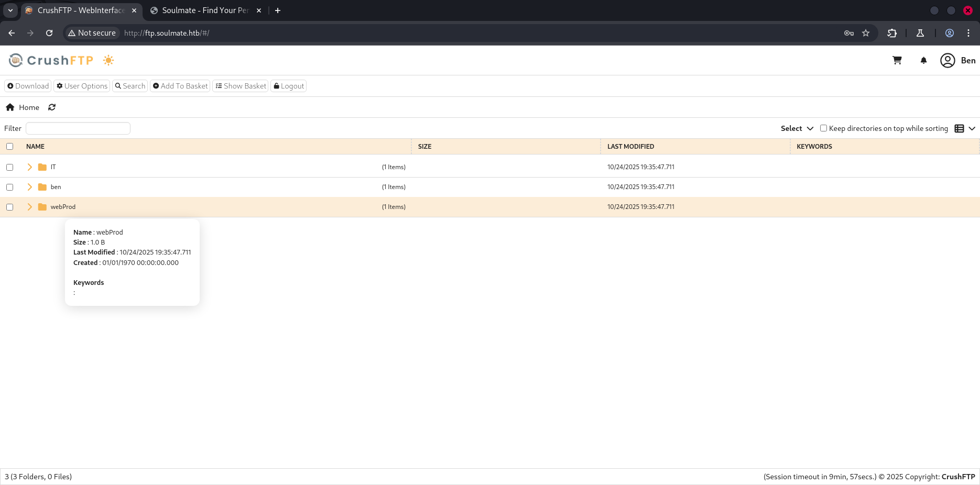This screenshot has height=485, width=980.
Task: Open the shopping cart basket icon
Action: tap(897, 60)
